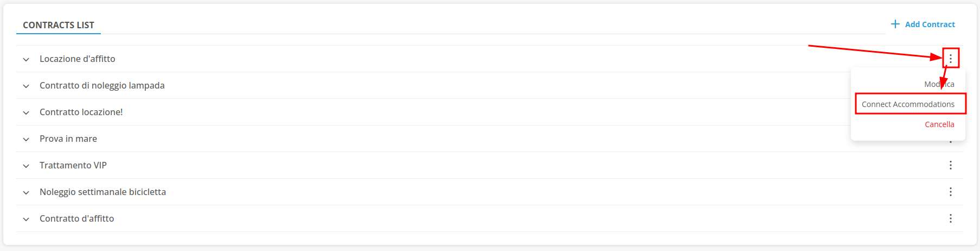Expand the Contratto d'affitto row chevron
The width and height of the screenshot is (980, 251).
pyautogui.click(x=26, y=219)
